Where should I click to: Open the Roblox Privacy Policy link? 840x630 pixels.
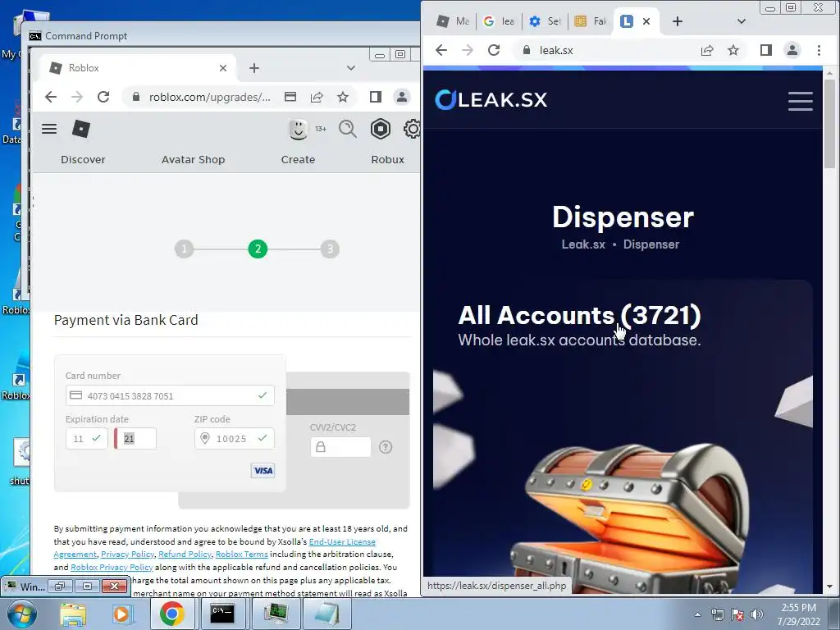coord(112,567)
